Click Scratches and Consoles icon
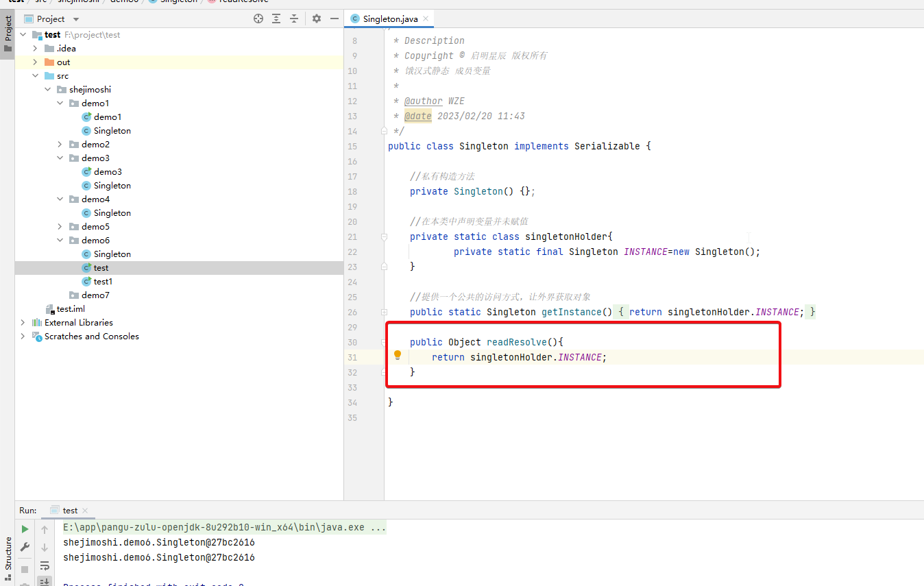Screen dimensions: 924x586 pos(37,337)
